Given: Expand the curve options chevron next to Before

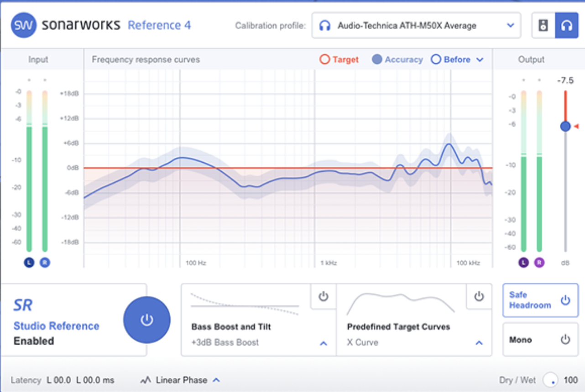Looking at the screenshot, I should click(480, 60).
